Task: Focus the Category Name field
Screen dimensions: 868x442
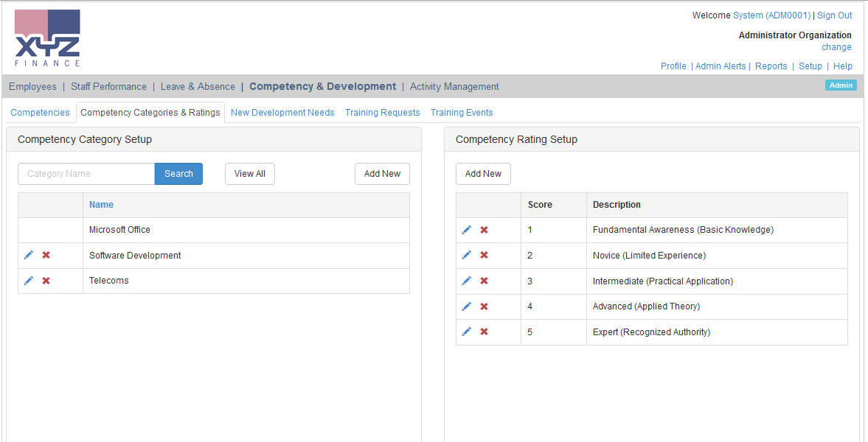Action: pos(86,174)
